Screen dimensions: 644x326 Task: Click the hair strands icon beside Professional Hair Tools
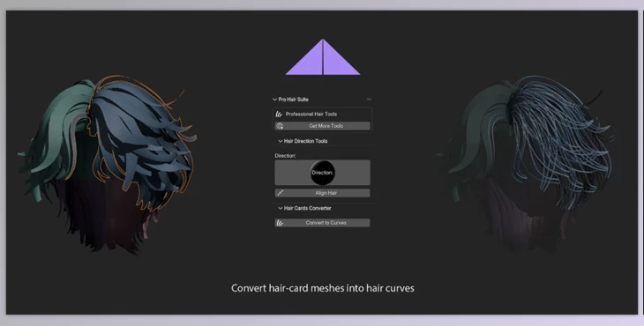point(280,114)
